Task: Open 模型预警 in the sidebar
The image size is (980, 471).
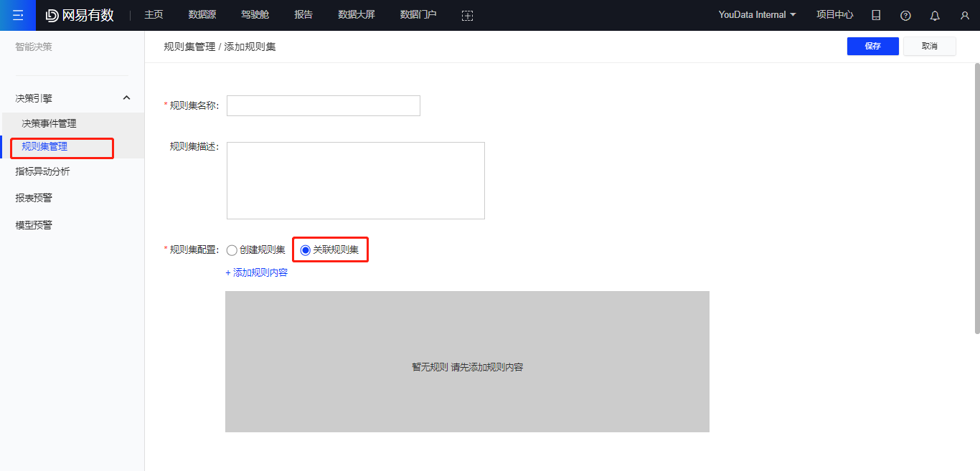Action: click(34, 224)
